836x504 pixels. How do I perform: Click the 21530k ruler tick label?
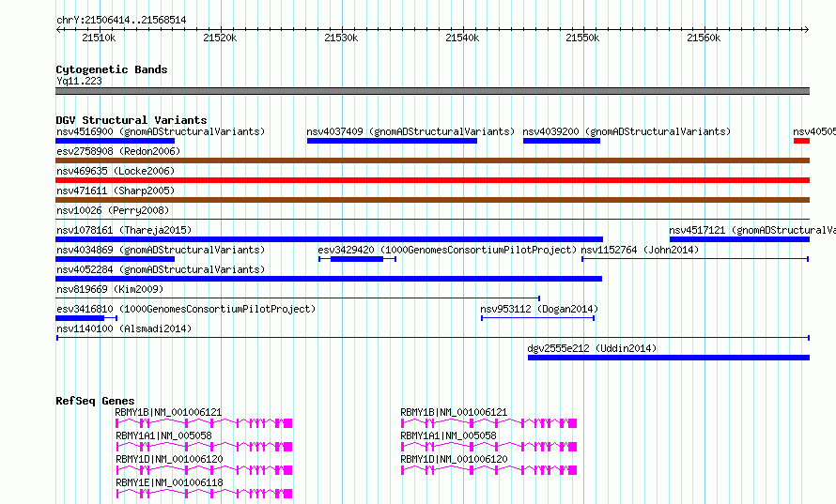(x=341, y=38)
